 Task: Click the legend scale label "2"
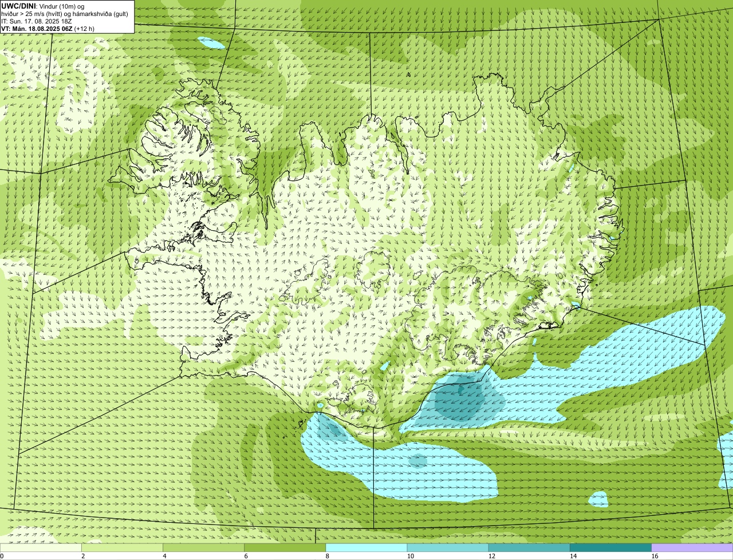83,556
